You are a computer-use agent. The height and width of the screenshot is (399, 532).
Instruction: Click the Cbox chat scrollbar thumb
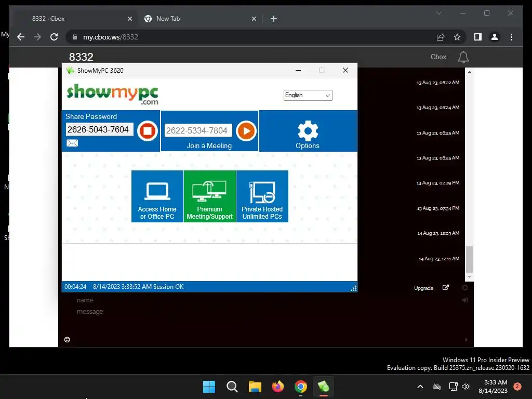click(x=469, y=259)
